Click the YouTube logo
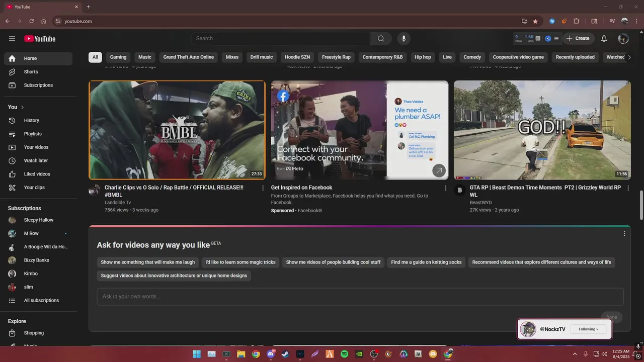 point(40,39)
